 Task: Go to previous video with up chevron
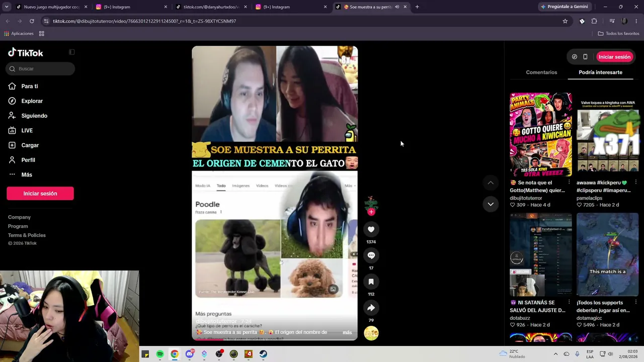pyautogui.click(x=491, y=183)
